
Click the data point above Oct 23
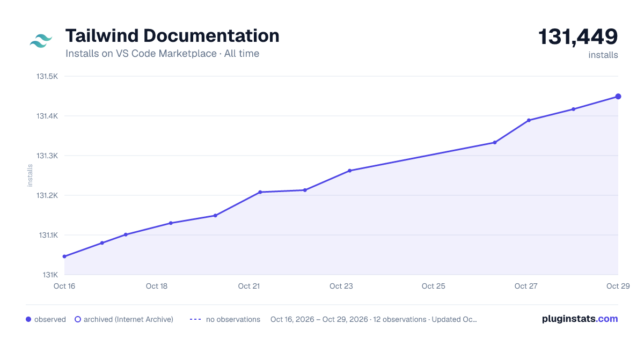click(349, 171)
